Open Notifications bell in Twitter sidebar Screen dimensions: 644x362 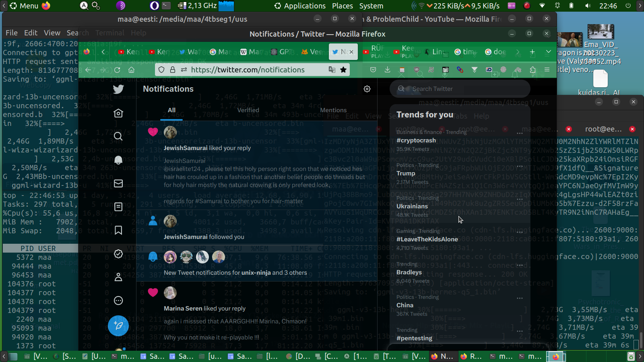pos(118,160)
